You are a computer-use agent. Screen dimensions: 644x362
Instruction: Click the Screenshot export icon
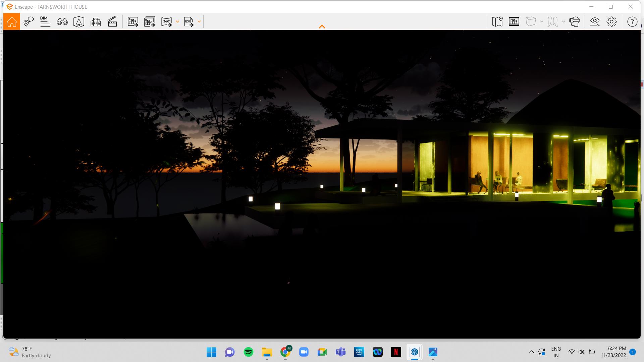click(133, 22)
